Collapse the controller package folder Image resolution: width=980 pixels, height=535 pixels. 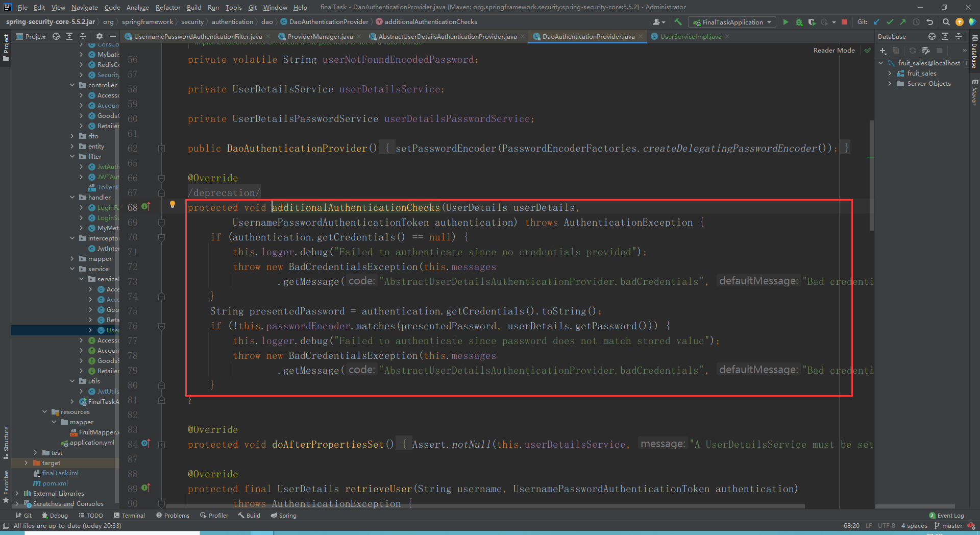tap(72, 85)
